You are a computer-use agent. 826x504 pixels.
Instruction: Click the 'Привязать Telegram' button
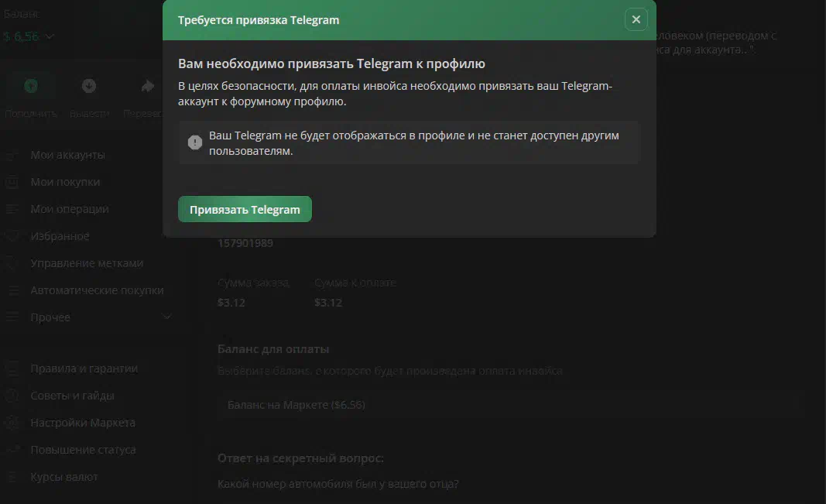click(245, 210)
